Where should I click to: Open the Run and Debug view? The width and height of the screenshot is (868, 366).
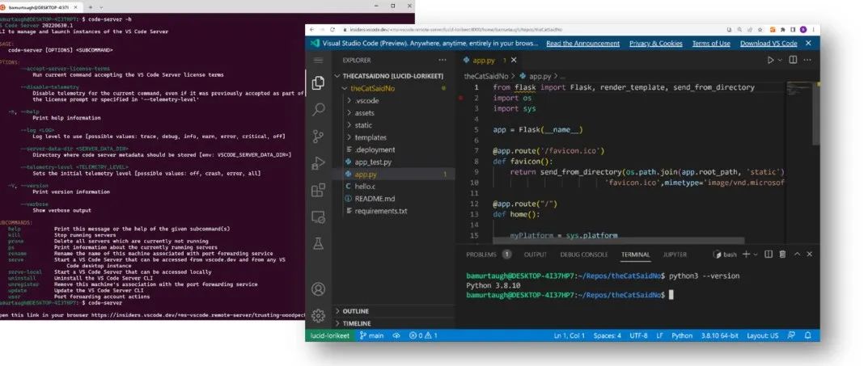(318, 163)
